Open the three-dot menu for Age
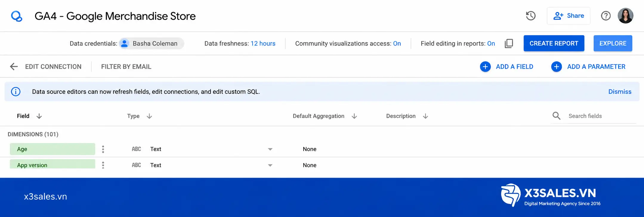Viewport: 644px width, 217px height. (103, 149)
